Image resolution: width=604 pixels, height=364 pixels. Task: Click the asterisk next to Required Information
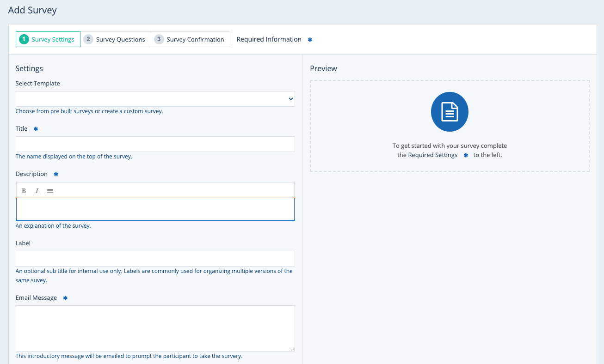pyautogui.click(x=310, y=40)
